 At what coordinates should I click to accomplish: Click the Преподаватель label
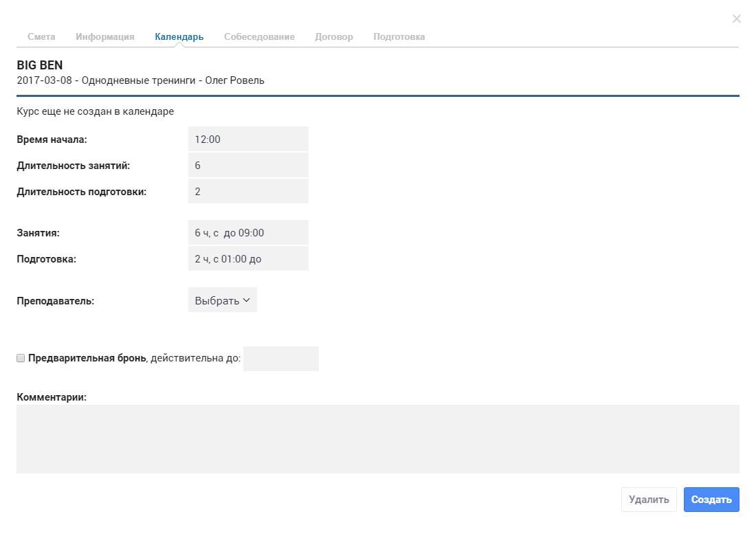pyautogui.click(x=56, y=301)
